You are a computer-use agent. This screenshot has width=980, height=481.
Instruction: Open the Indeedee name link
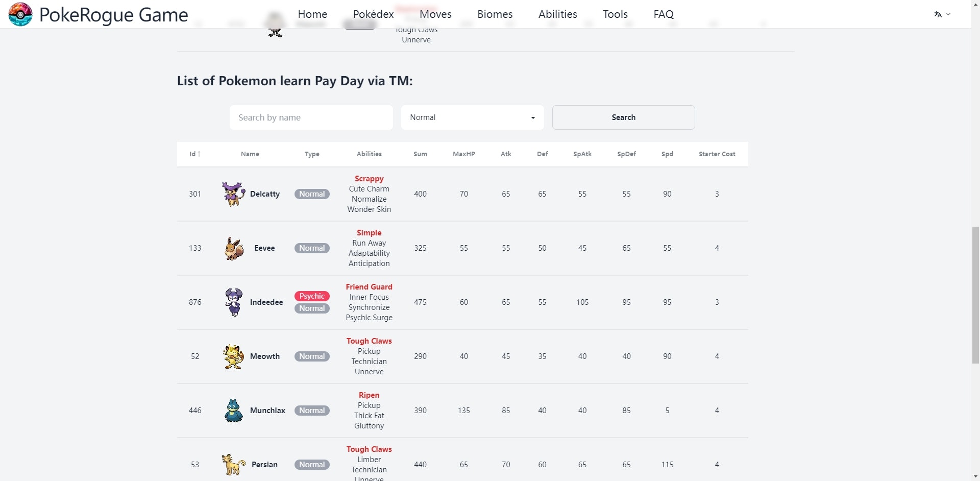point(266,302)
